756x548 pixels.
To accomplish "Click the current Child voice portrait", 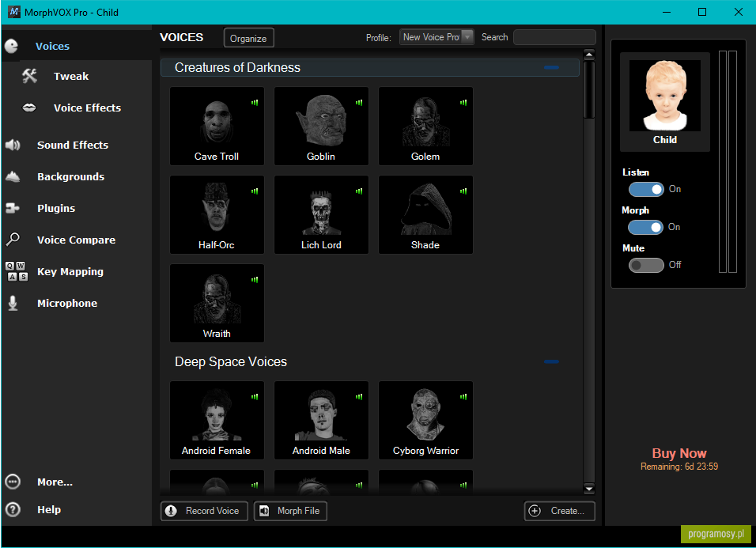I will (665, 96).
